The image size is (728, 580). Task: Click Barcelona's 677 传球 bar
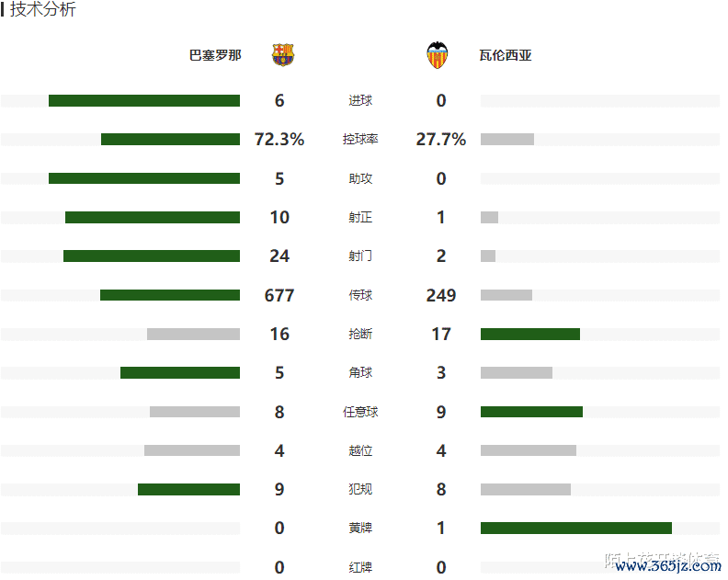click(170, 295)
